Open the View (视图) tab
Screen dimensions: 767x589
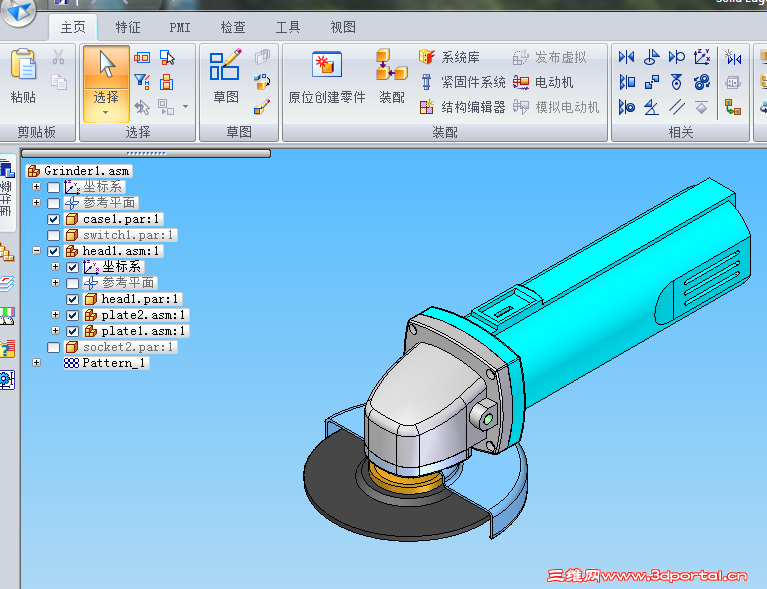[x=342, y=27]
